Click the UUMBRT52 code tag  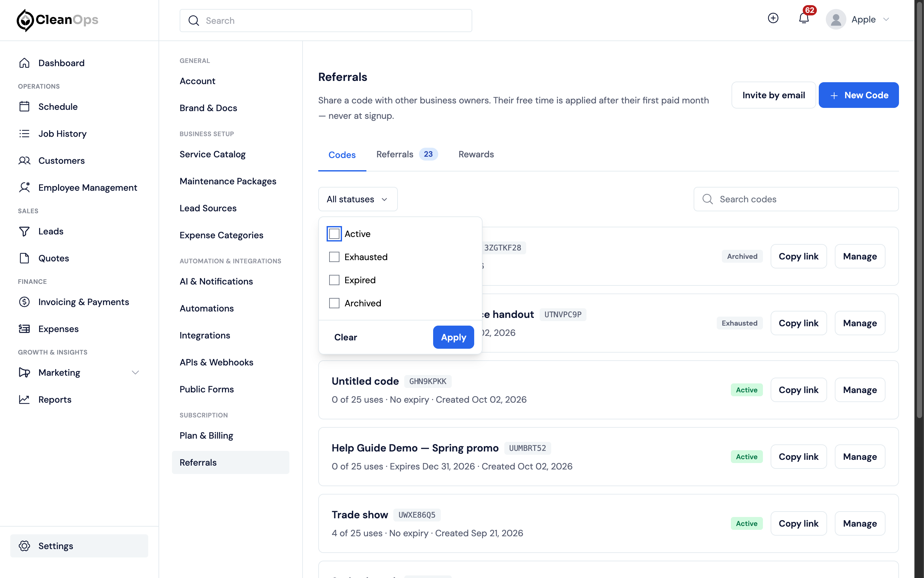click(527, 448)
